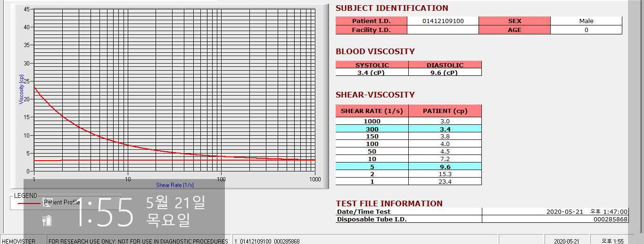
Task: Click the SHEAR RATE (1/s) column header
Action: pos(372,111)
